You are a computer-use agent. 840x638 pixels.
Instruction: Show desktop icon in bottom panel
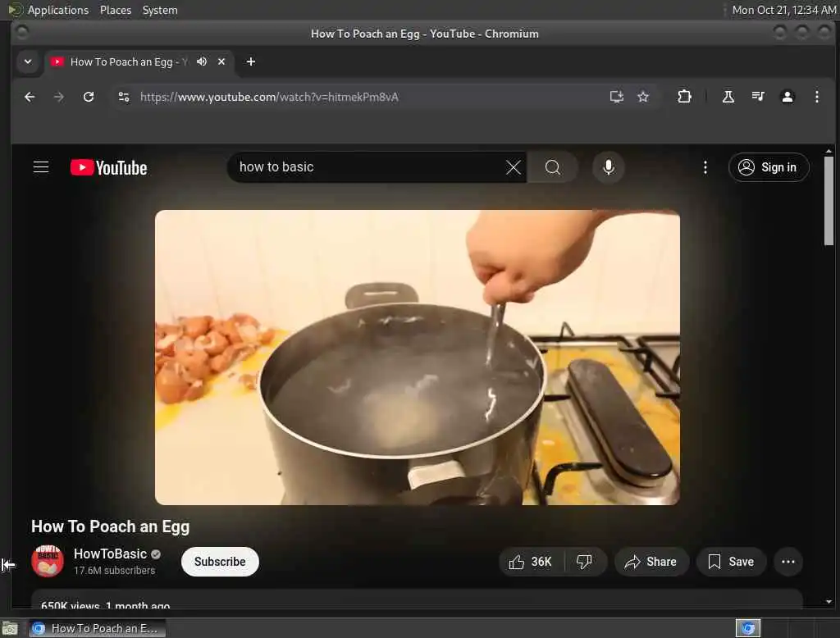(10, 628)
